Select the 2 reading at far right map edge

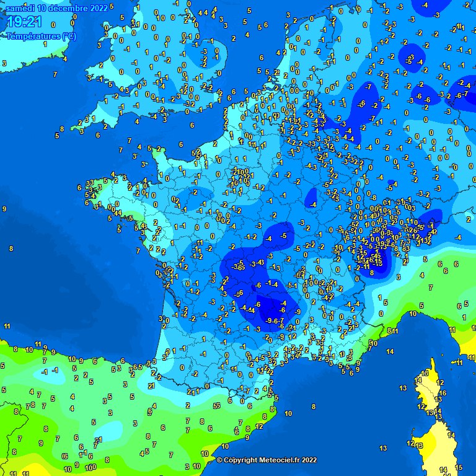point(468,219)
